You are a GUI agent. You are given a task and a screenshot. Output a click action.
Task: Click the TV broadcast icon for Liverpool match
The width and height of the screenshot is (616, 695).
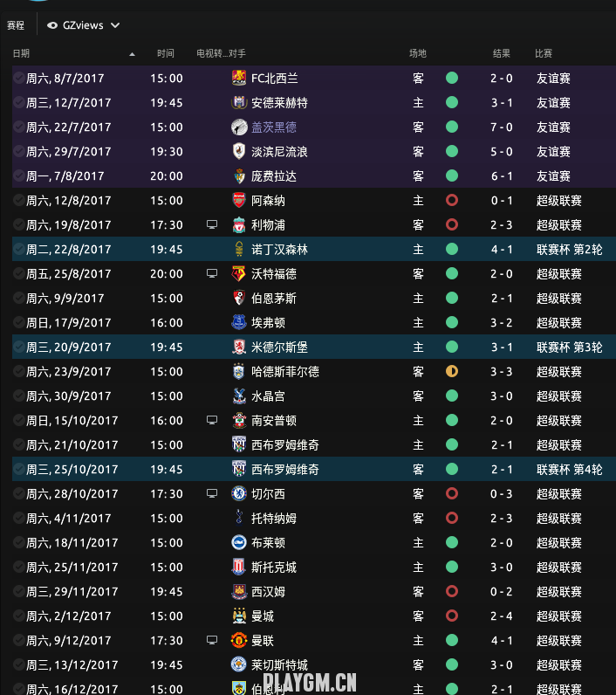212,224
